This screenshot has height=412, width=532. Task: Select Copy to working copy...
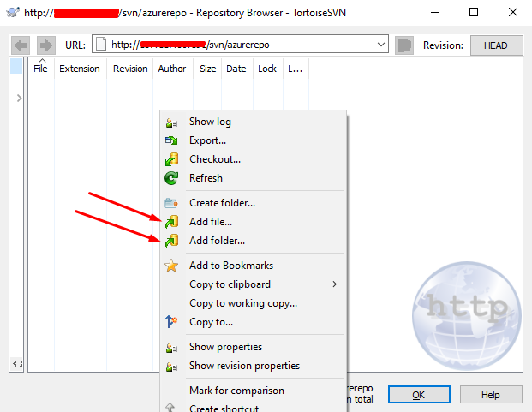pos(253,303)
